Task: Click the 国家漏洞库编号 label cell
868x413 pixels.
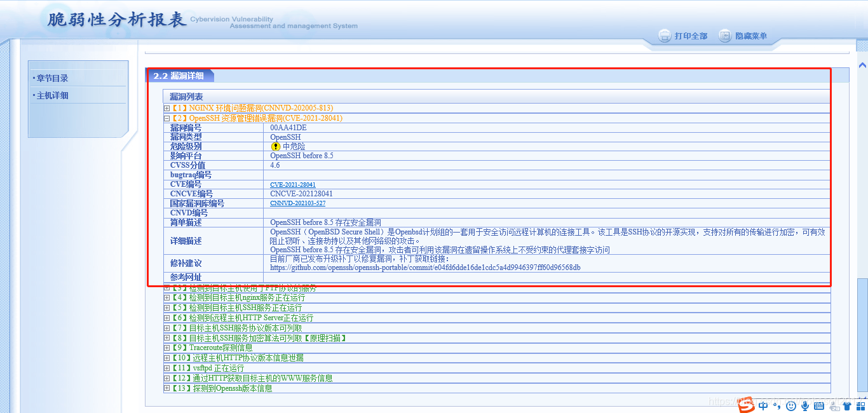Action: (214, 203)
